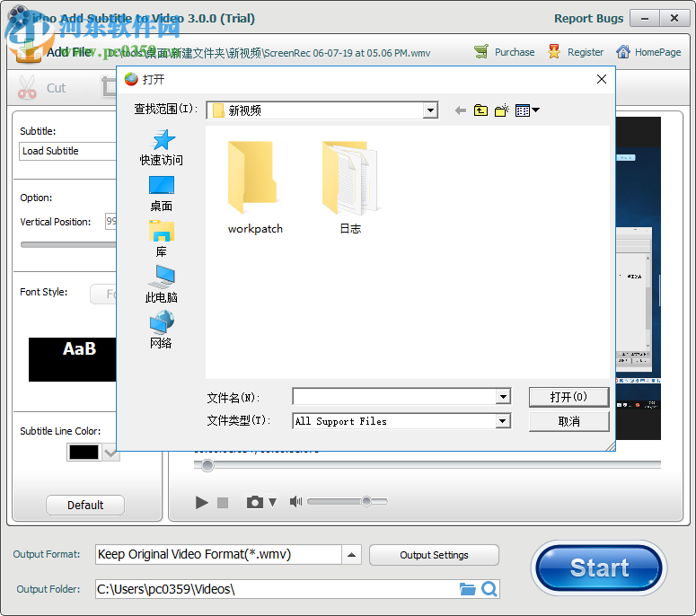Click the Default button
Screen dimensions: 696x616
85,505
